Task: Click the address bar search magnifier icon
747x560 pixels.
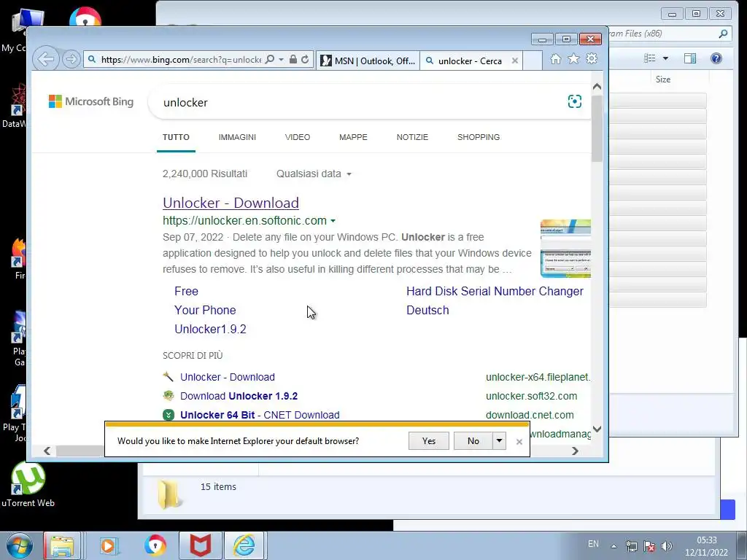Action: point(270,60)
